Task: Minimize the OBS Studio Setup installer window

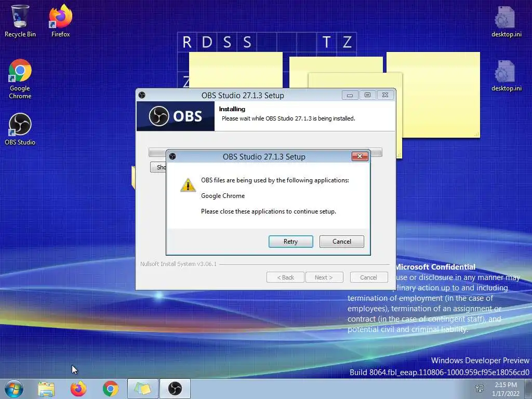Action: [x=350, y=95]
